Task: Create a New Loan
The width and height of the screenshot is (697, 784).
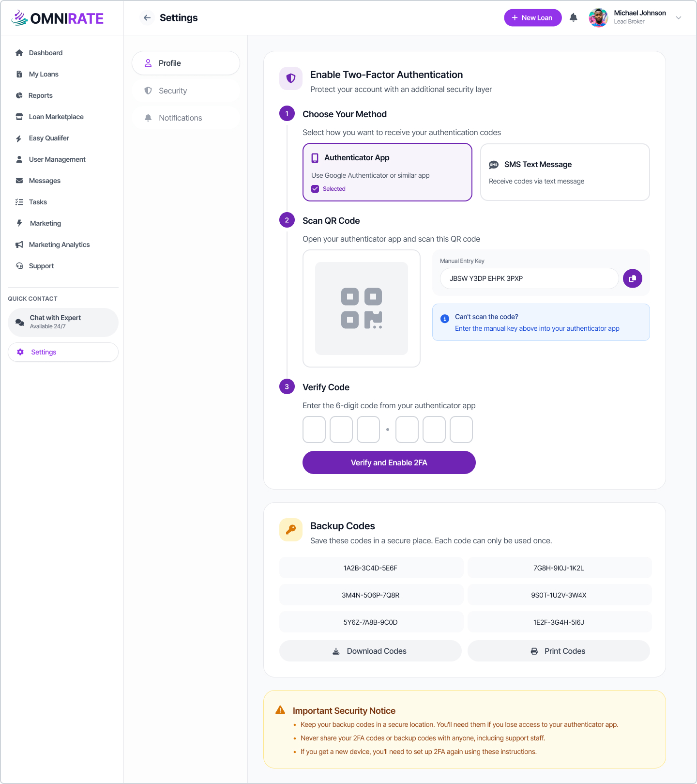Action: tap(532, 18)
